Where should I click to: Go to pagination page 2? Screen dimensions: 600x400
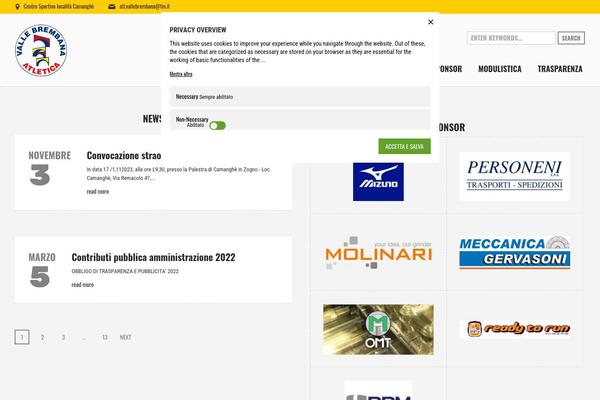point(42,337)
